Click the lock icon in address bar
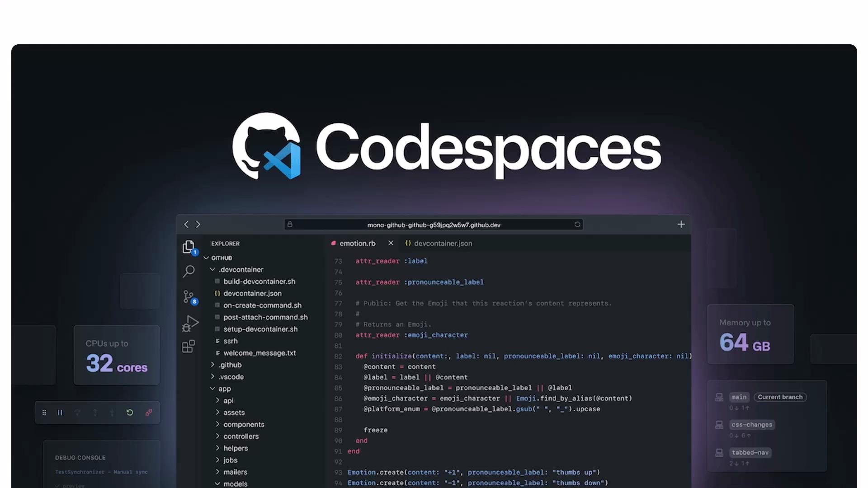The width and height of the screenshot is (868, 488). [290, 225]
